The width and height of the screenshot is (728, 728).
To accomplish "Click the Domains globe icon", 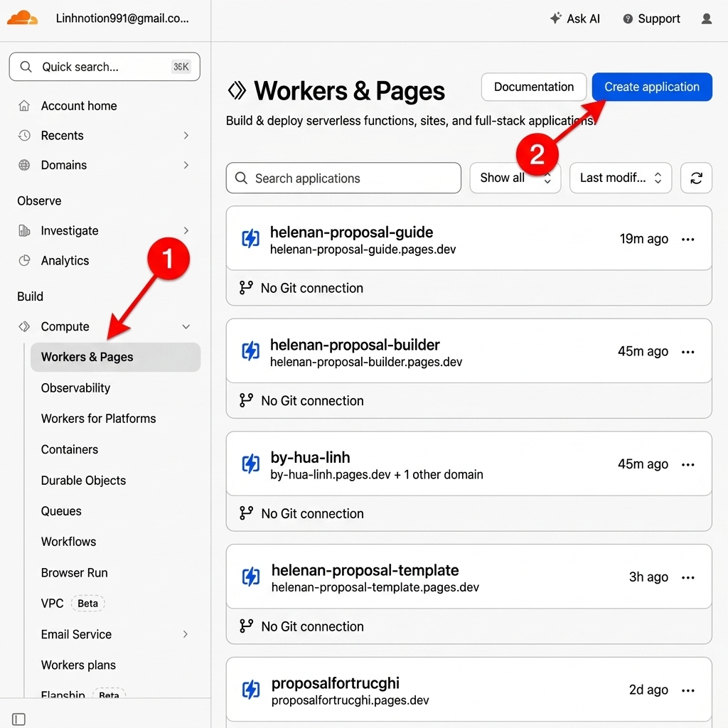I will point(24,165).
